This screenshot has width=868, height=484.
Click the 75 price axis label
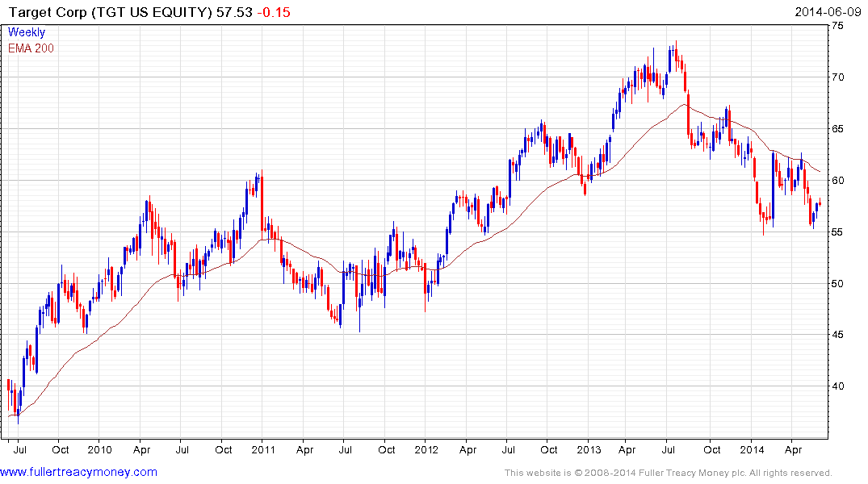(837, 26)
